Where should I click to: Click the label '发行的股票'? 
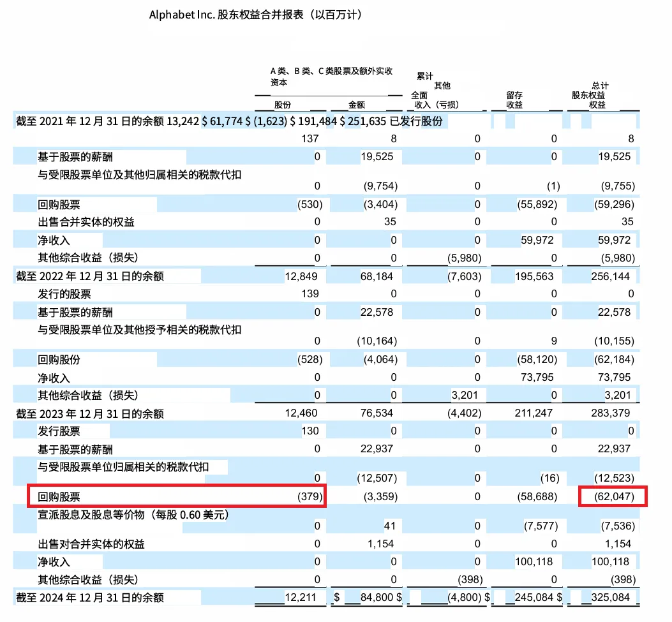[x=64, y=294]
